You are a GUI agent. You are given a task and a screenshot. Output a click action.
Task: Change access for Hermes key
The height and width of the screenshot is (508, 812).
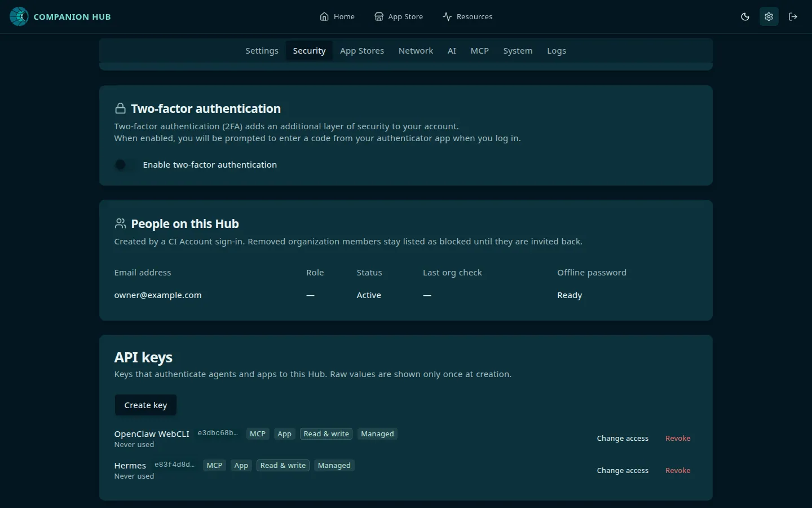623,471
